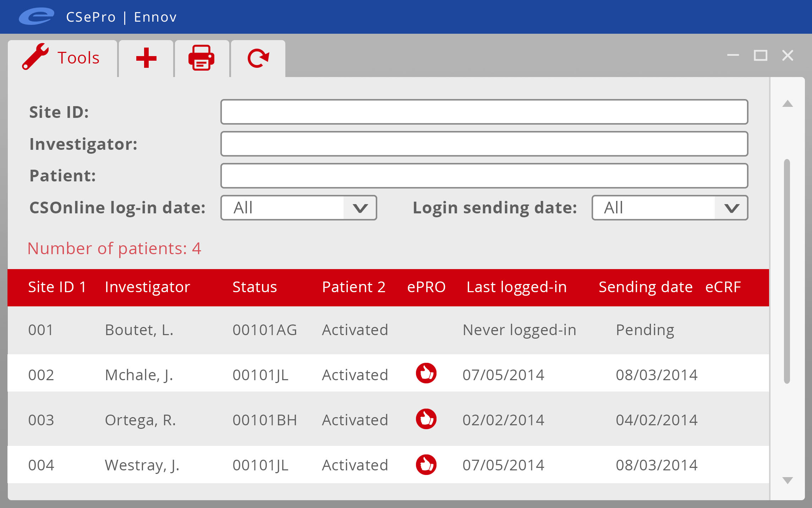Click Number of patients: 4 text
Viewport: 812px width, 508px height.
click(114, 248)
